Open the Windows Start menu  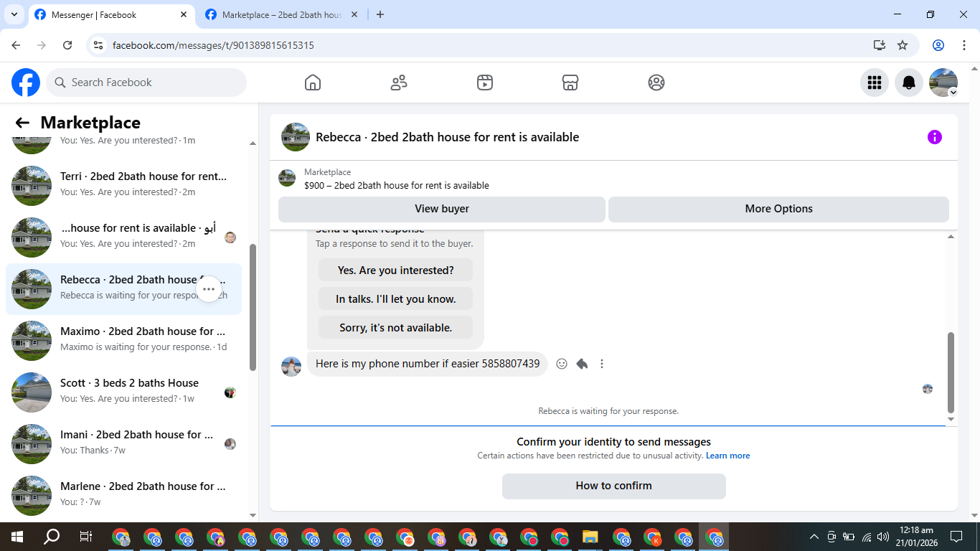[17, 537]
